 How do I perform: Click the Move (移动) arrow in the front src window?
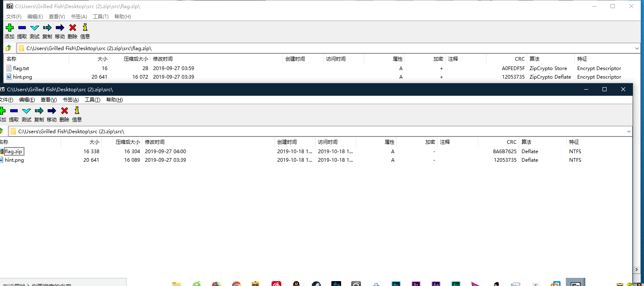coord(52,111)
